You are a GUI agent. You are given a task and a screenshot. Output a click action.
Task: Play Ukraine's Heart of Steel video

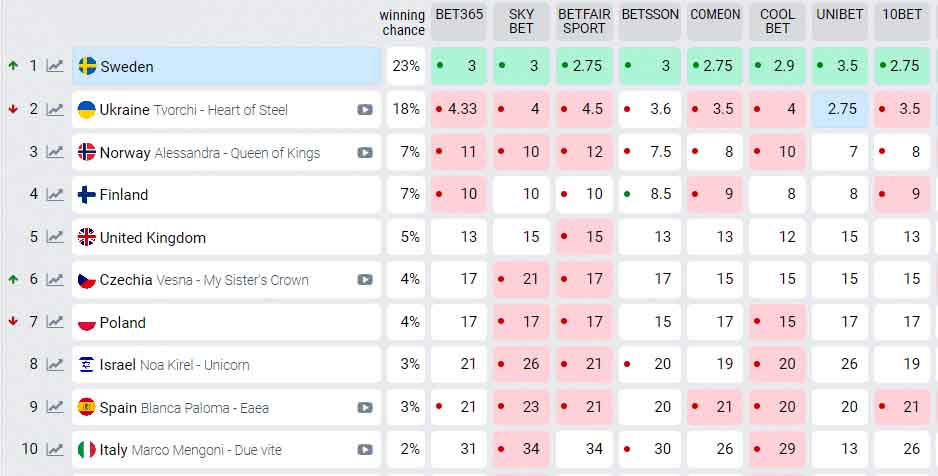[x=365, y=109]
